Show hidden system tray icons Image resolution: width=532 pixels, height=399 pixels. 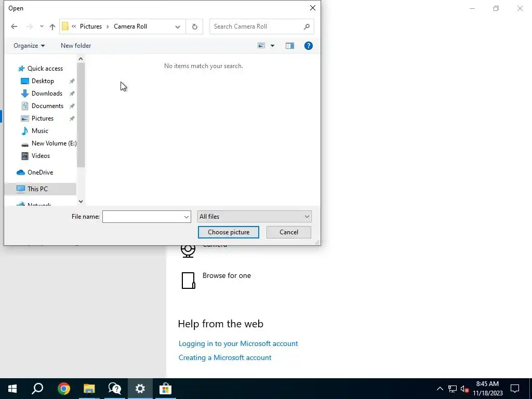(x=440, y=389)
